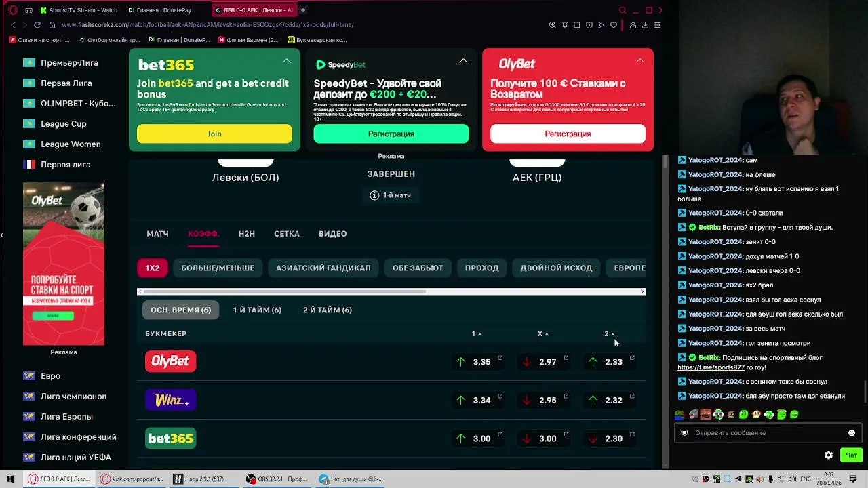Select the ПРОХОД odds tab

[x=482, y=268]
